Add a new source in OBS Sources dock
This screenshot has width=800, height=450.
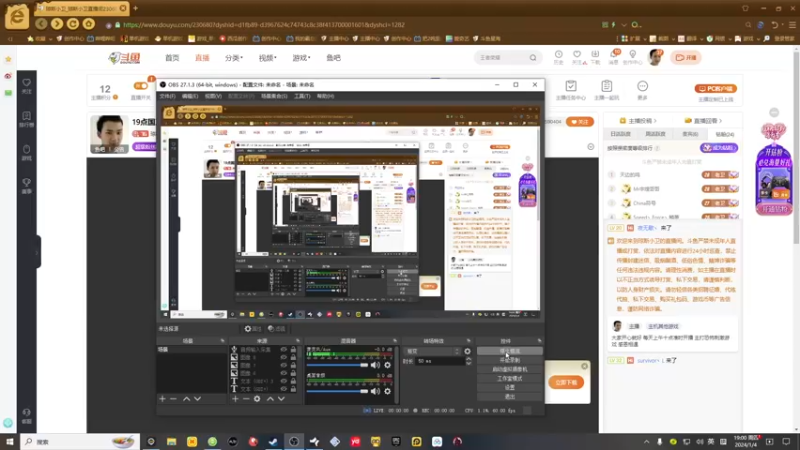(x=235, y=399)
